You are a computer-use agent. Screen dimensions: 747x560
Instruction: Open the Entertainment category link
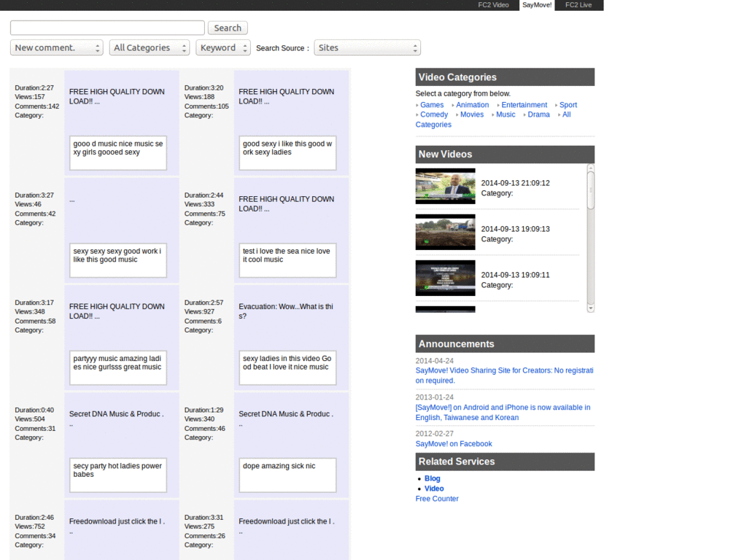[x=524, y=105]
